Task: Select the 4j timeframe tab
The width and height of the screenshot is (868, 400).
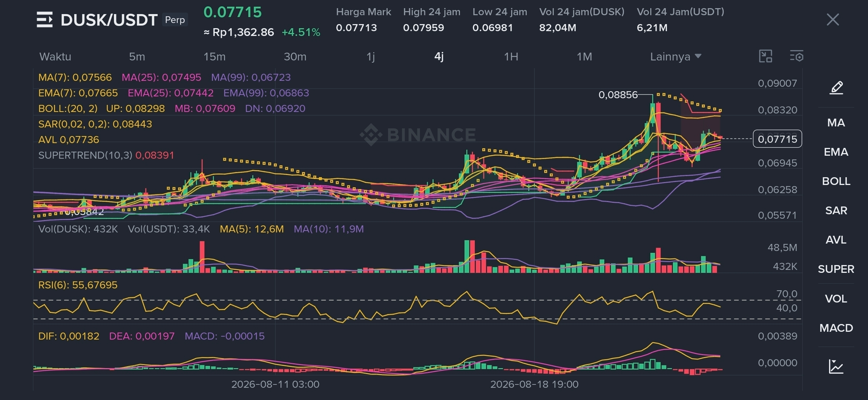Action: 439,57
